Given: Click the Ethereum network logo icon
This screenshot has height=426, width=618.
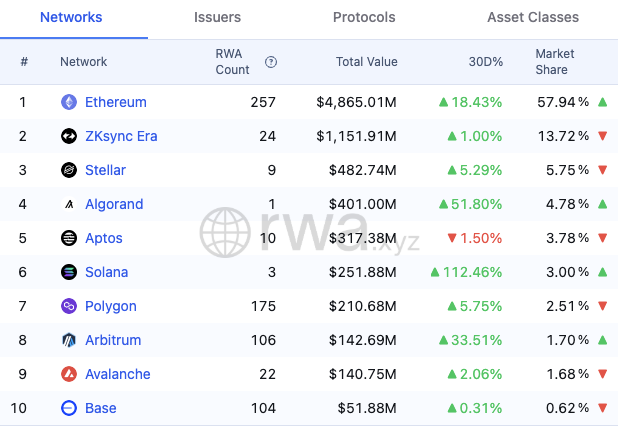Looking at the screenshot, I should [x=69, y=102].
